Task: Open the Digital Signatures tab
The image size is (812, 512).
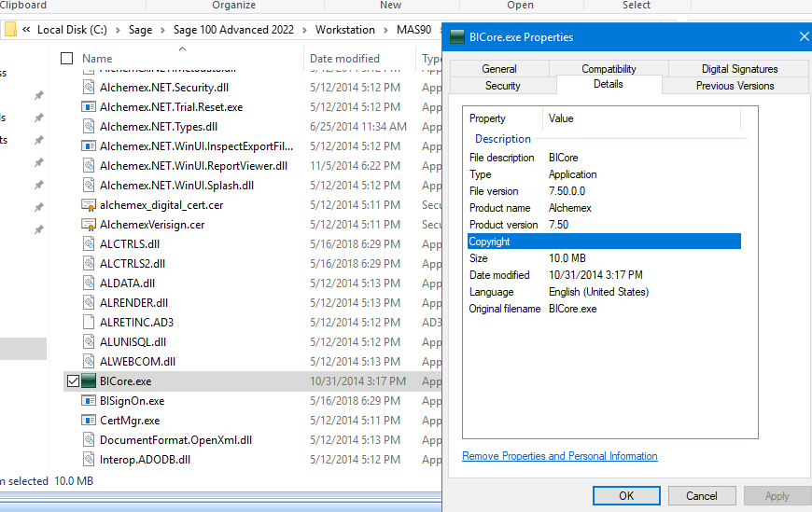Action: 739,69
